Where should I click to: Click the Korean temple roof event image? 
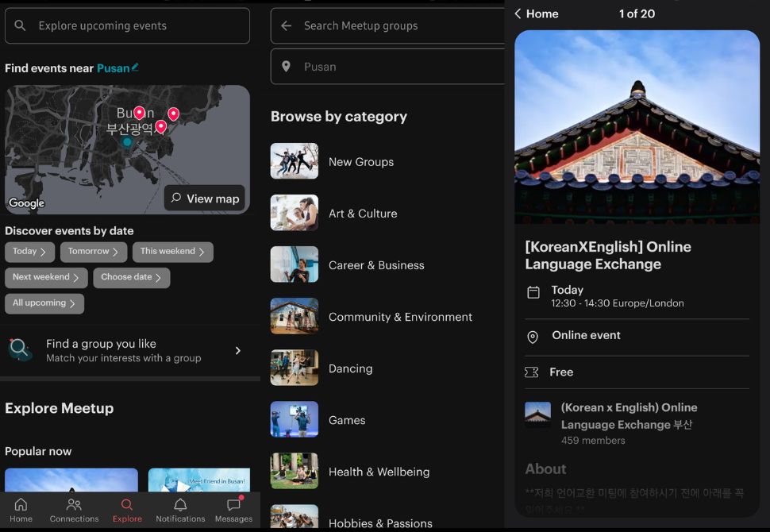point(637,127)
